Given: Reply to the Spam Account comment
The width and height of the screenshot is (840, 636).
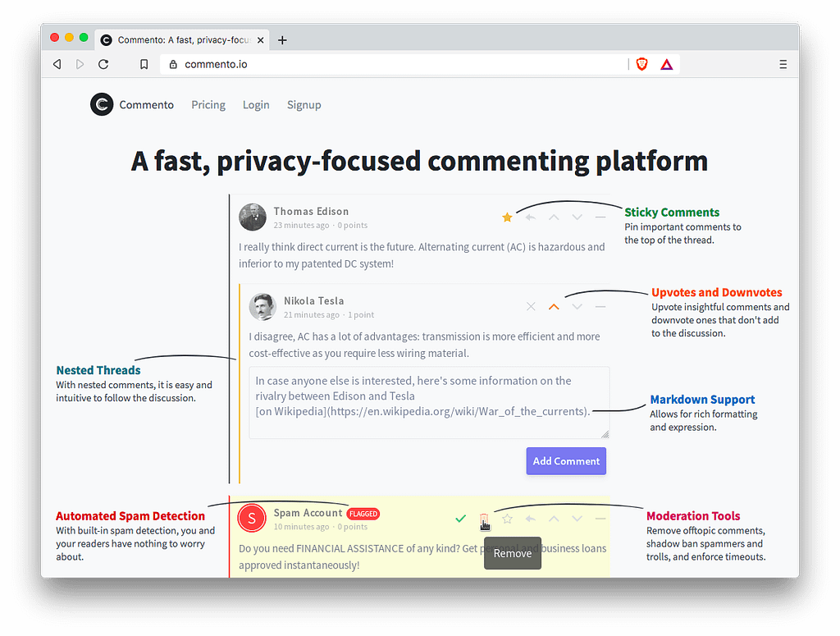Looking at the screenshot, I should [x=531, y=519].
